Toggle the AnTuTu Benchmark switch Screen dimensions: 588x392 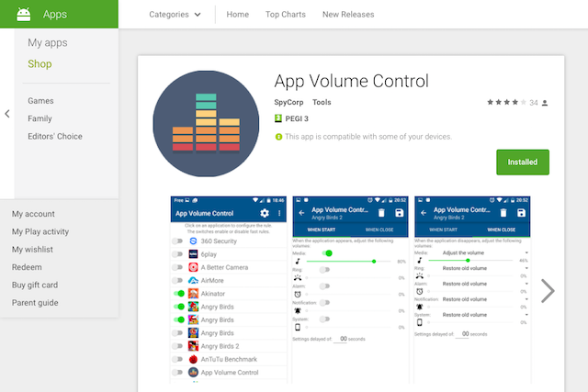[177, 359]
